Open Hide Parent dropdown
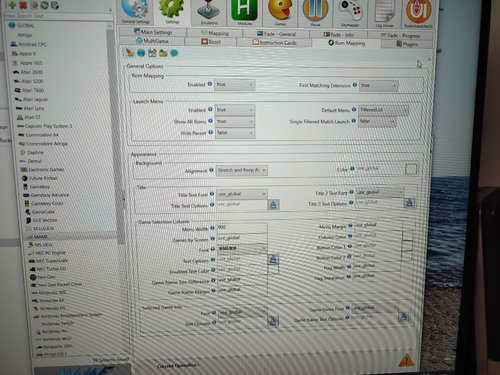500x375 pixels. tap(235, 133)
